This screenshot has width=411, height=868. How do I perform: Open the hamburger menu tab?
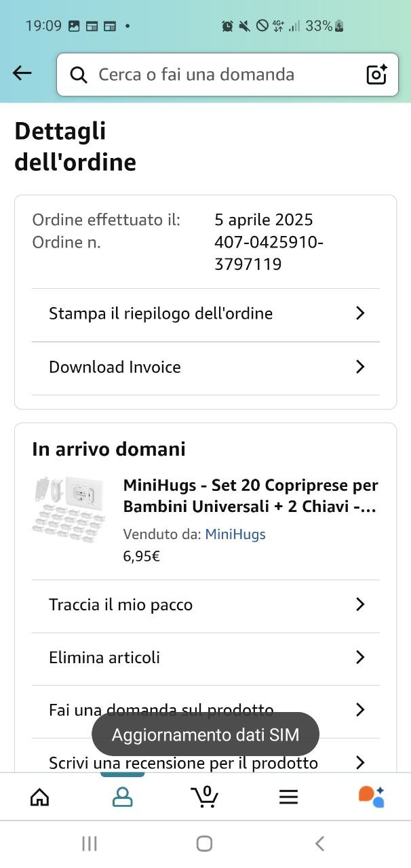click(288, 797)
